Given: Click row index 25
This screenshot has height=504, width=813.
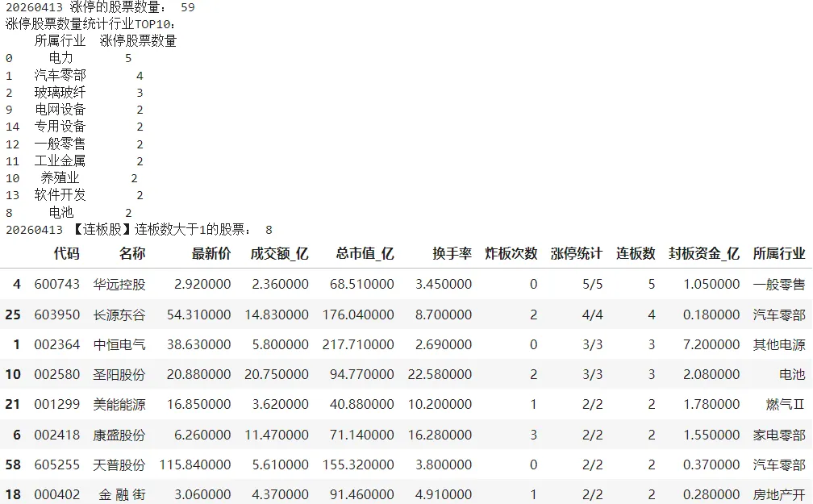Looking at the screenshot, I should pyautogui.click(x=13, y=314).
